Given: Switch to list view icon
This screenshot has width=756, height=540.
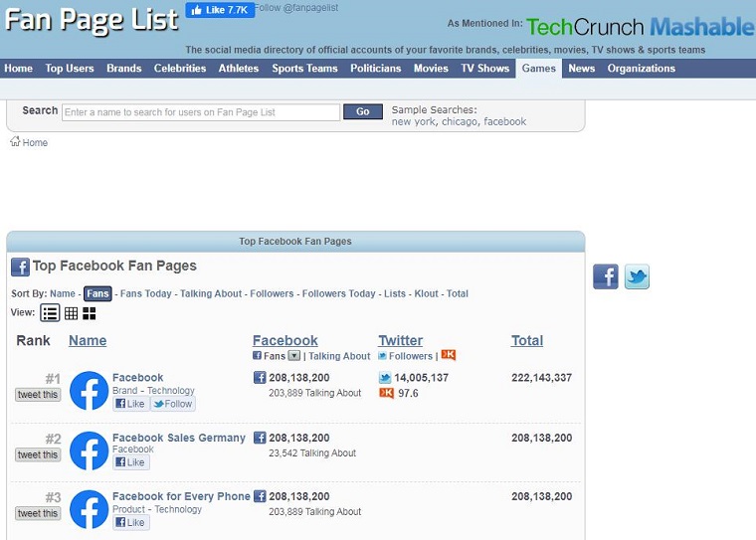Looking at the screenshot, I should click(50, 313).
